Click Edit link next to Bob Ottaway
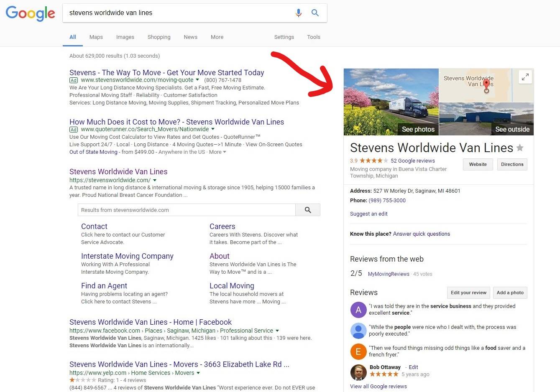 (413, 367)
